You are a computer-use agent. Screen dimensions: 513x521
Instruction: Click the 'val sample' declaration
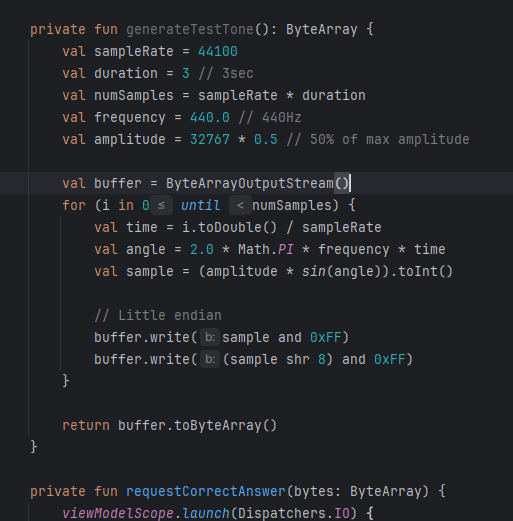[134, 272]
